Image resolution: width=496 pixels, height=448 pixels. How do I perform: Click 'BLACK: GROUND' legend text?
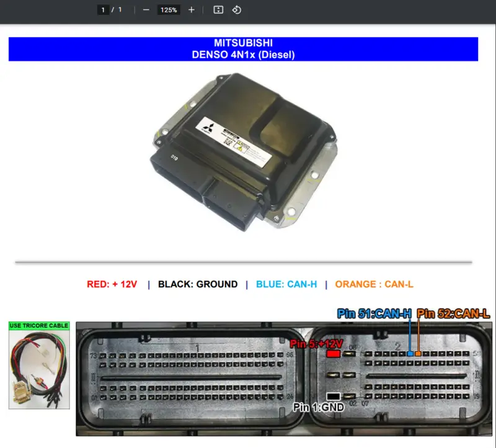198,284
